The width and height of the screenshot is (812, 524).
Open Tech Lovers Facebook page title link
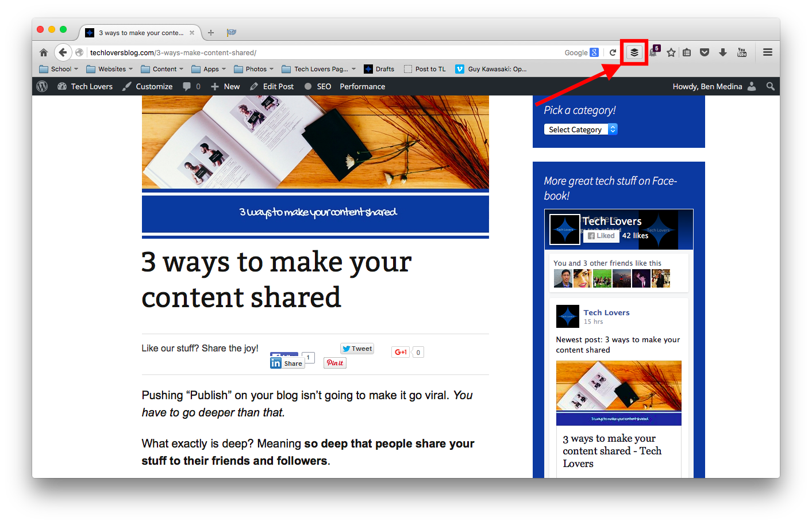click(612, 221)
